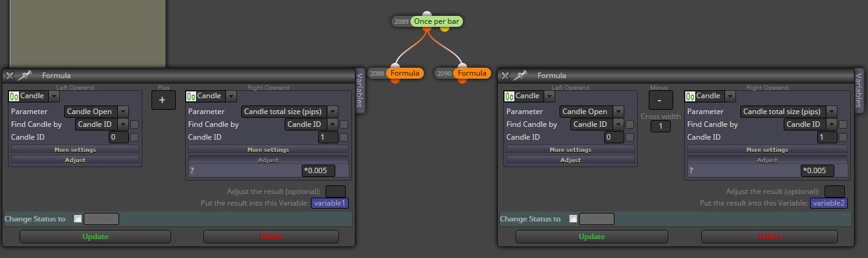868x258 pixels.
Task: Click the variable2 result variable field
Action: click(829, 203)
